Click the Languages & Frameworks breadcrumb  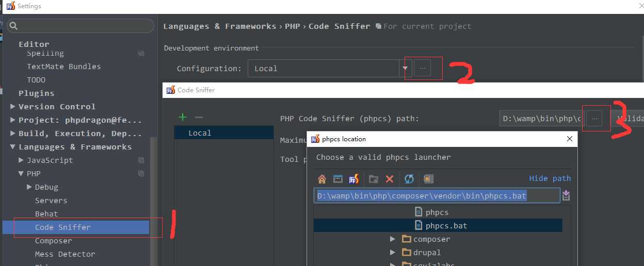pos(220,26)
